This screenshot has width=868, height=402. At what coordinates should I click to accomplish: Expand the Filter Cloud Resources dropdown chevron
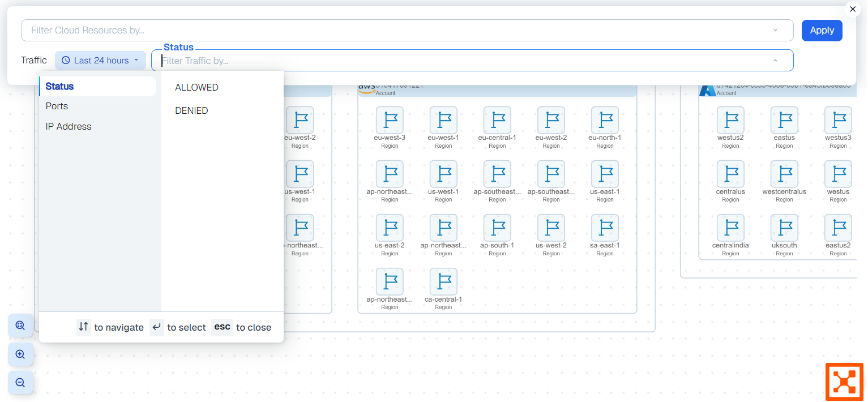click(775, 31)
